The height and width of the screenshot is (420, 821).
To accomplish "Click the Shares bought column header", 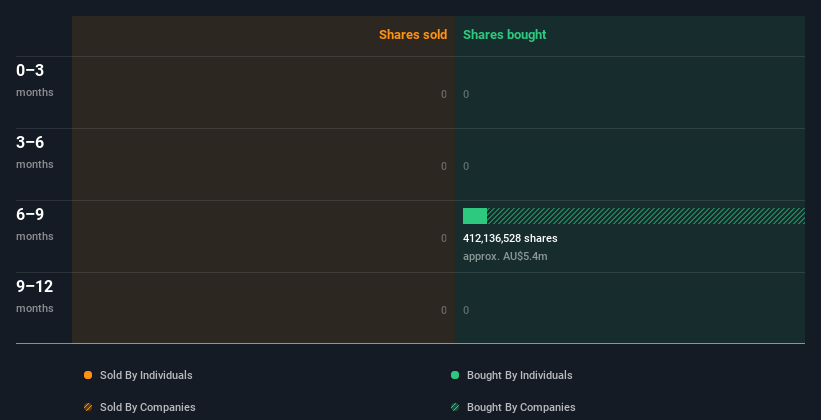I will pyautogui.click(x=505, y=35).
